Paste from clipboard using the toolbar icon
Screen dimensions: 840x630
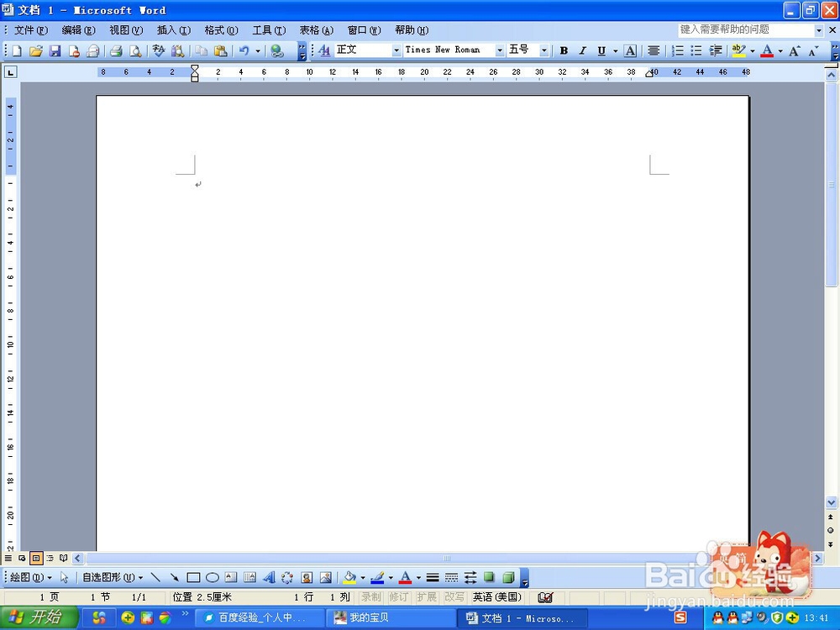point(220,51)
